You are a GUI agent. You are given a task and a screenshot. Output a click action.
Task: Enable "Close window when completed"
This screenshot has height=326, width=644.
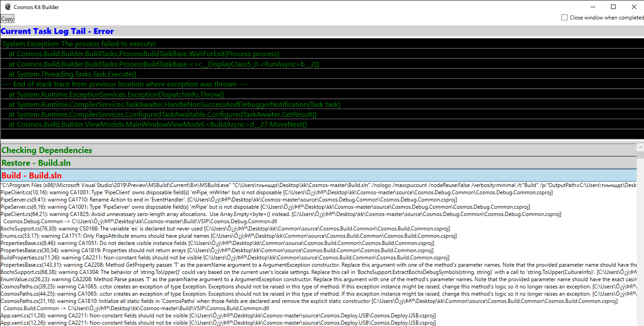coord(564,17)
